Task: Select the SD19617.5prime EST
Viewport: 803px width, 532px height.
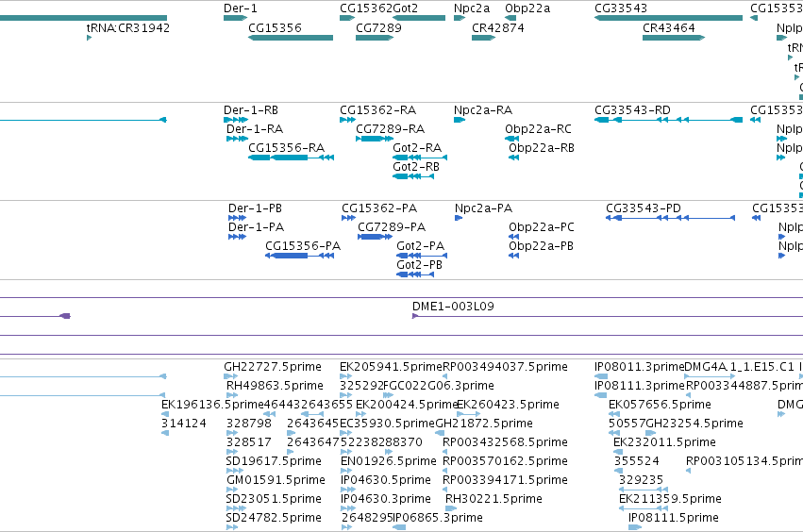Action: tap(235, 471)
